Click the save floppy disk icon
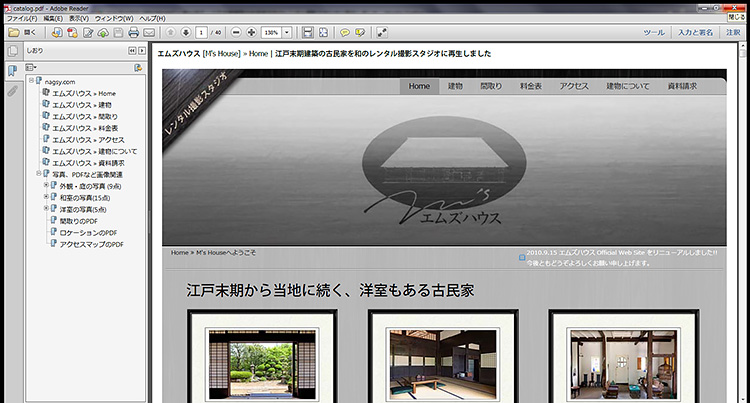Viewport: 750px width, 403px height. pos(118,33)
